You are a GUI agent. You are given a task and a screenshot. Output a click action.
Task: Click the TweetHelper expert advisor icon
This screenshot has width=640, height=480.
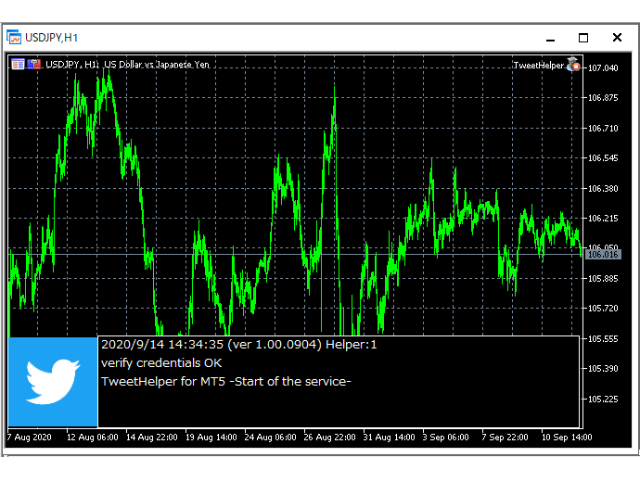tap(575, 65)
